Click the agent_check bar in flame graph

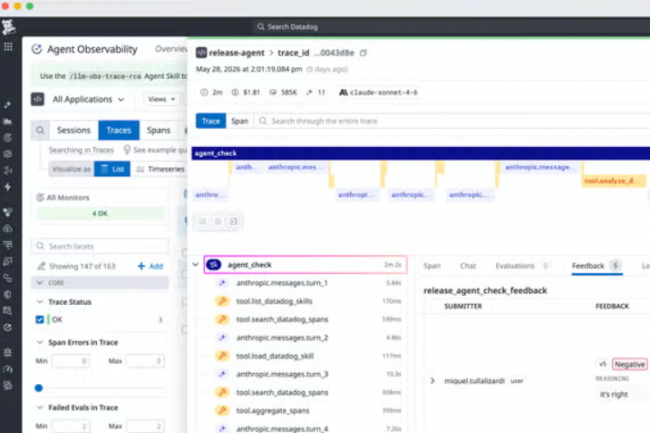pos(420,153)
